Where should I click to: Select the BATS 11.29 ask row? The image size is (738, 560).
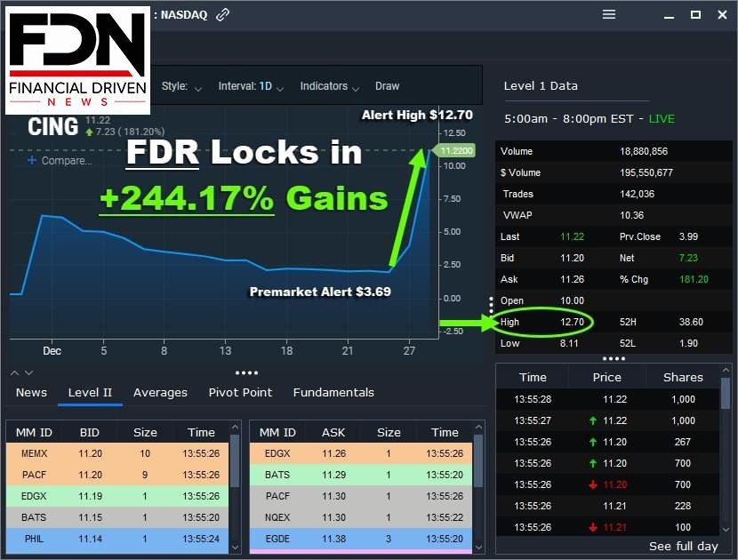[x=361, y=475]
